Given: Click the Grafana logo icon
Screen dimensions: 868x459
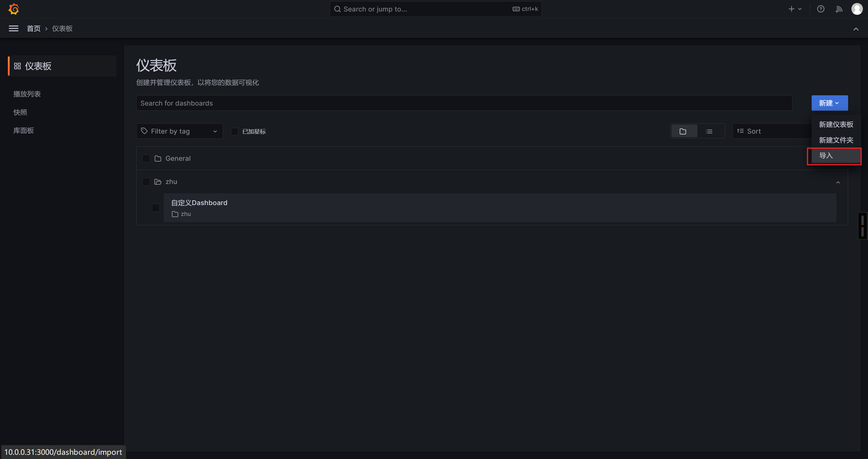Looking at the screenshot, I should click(14, 9).
